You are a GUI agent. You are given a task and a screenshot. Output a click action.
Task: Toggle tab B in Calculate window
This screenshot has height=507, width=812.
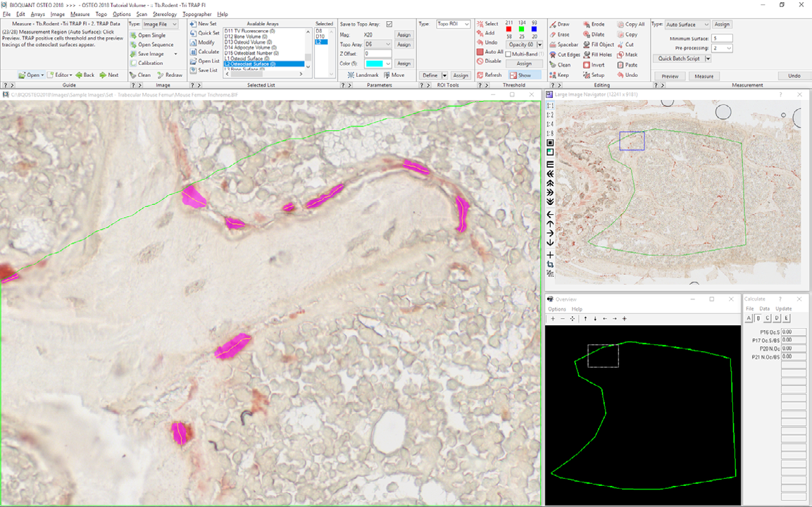click(x=758, y=318)
